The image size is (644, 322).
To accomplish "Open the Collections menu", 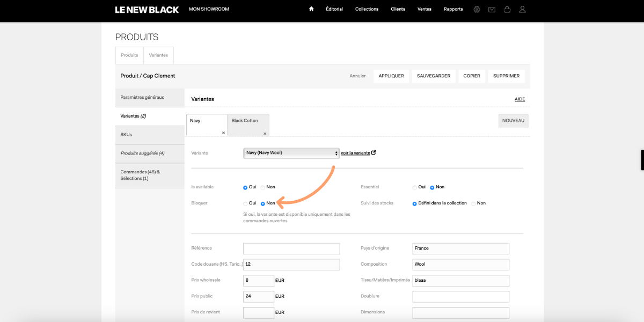I will 367,9.
